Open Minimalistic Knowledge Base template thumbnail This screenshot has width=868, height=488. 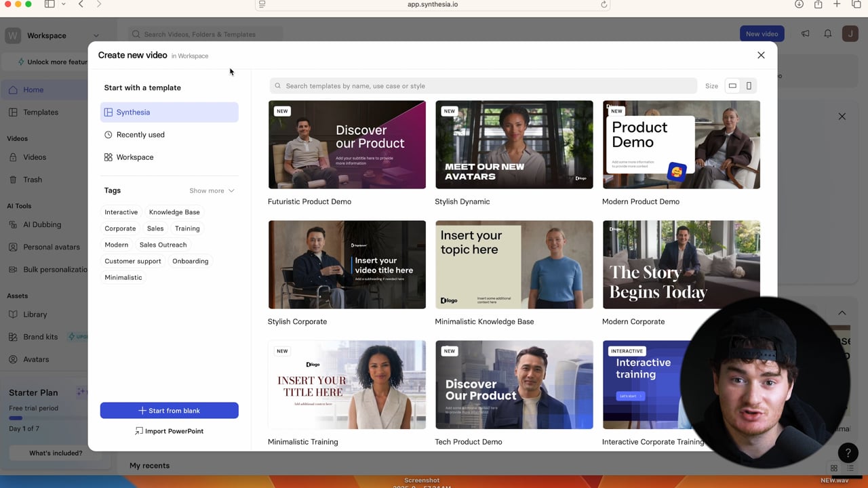click(514, 264)
